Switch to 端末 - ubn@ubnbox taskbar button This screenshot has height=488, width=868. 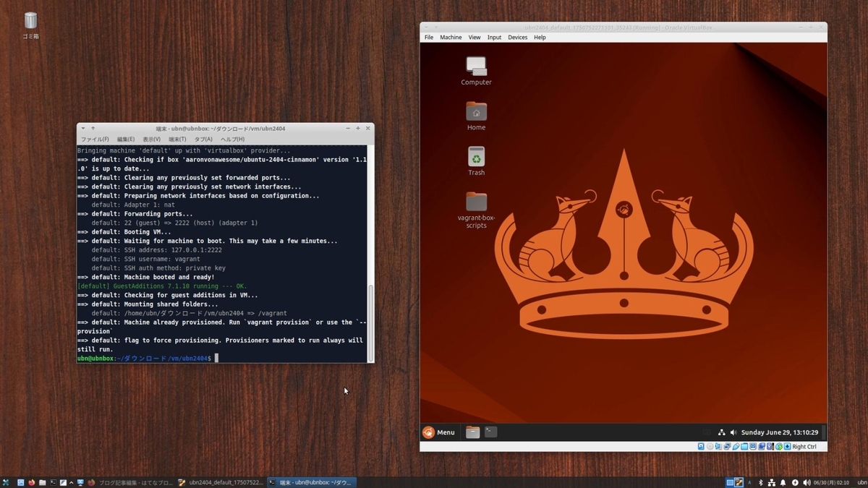pyautogui.click(x=311, y=482)
